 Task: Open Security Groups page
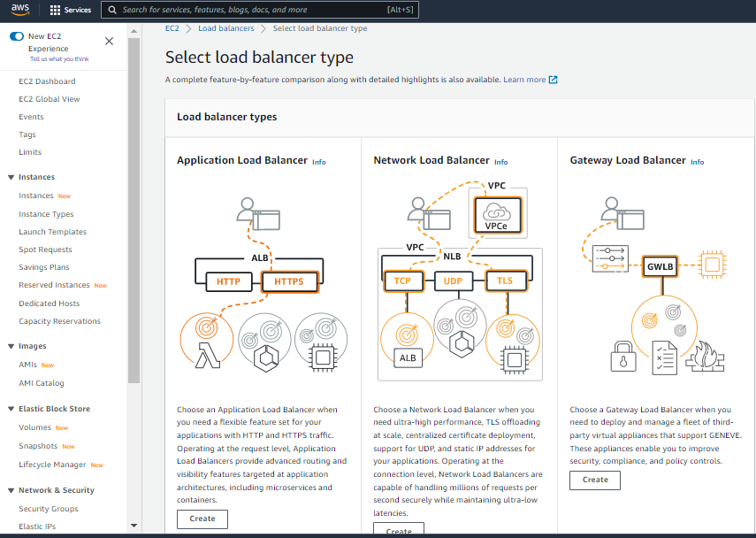[49, 509]
